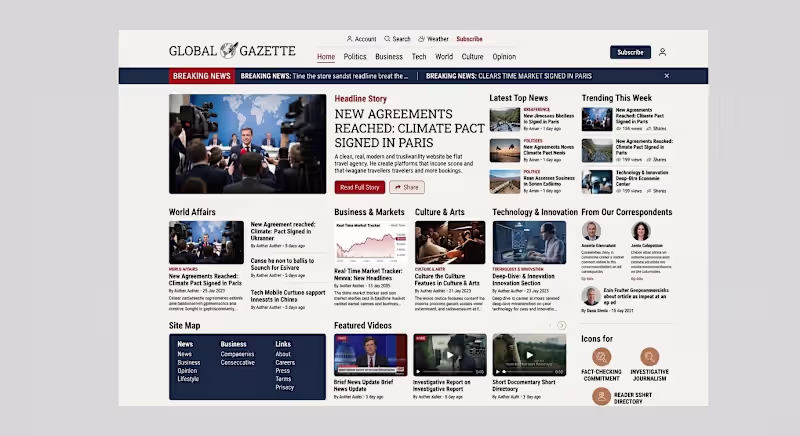Open the Business nav item

click(x=389, y=57)
